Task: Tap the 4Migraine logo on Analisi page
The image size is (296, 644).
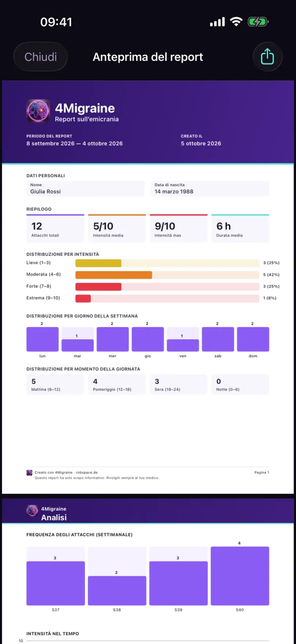Action: (x=32, y=511)
